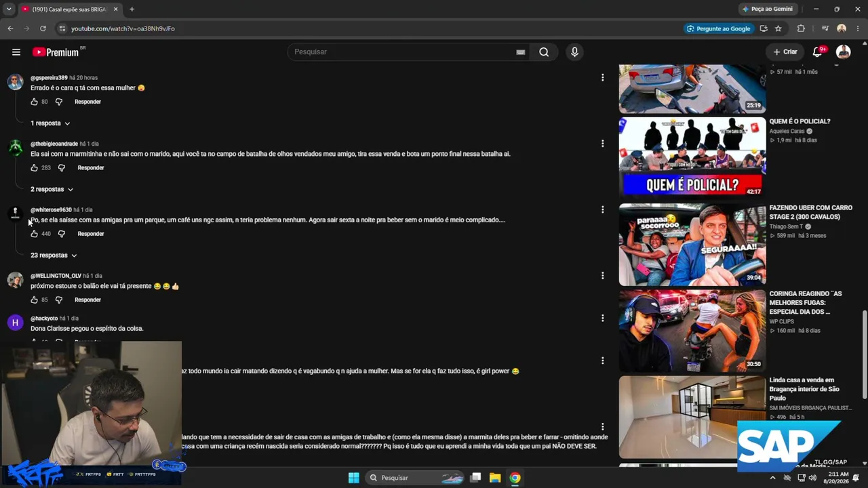This screenshot has width=868, height=488.
Task: Click the magnifier search button
Action: 544,52
